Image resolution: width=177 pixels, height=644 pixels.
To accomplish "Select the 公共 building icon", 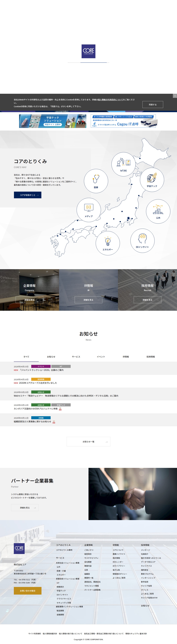I will (x=158, y=211).
